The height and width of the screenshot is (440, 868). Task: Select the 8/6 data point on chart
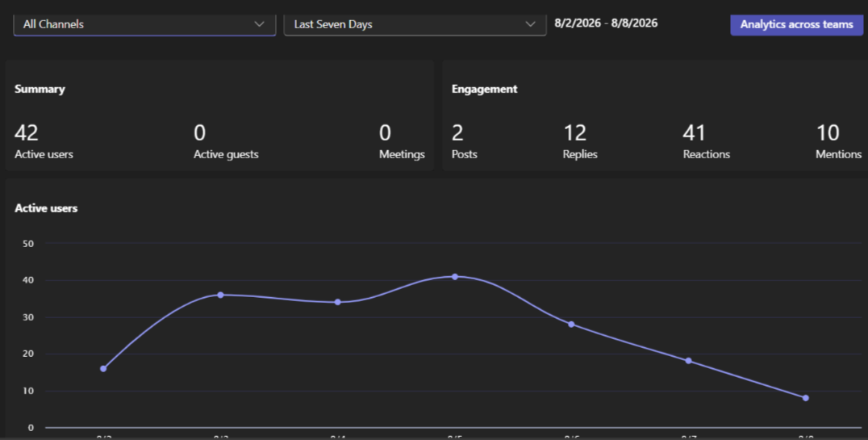point(571,325)
